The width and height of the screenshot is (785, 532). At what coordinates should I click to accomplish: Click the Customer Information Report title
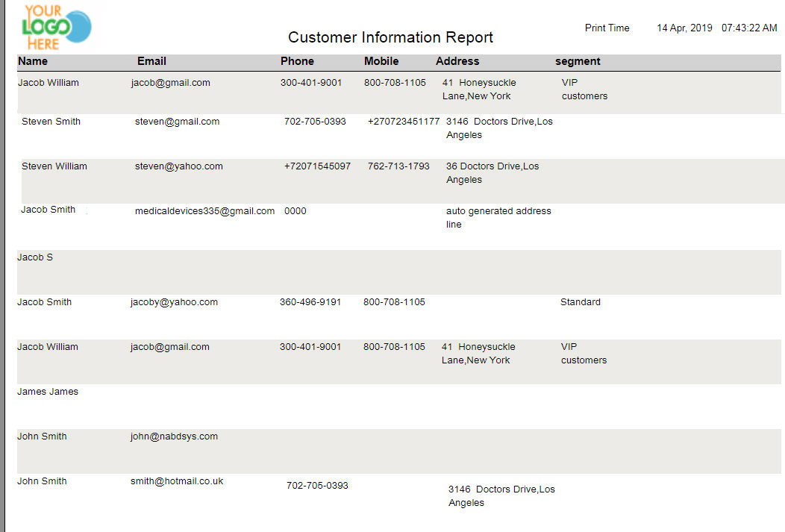[x=390, y=37]
